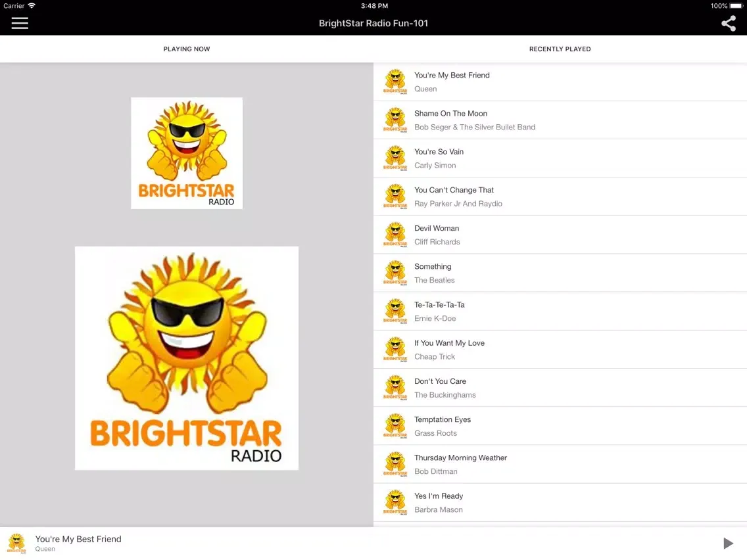Tap the station icon beside You're So Vain
Image resolution: width=747 pixels, height=560 pixels.
pyautogui.click(x=395, y=158)
